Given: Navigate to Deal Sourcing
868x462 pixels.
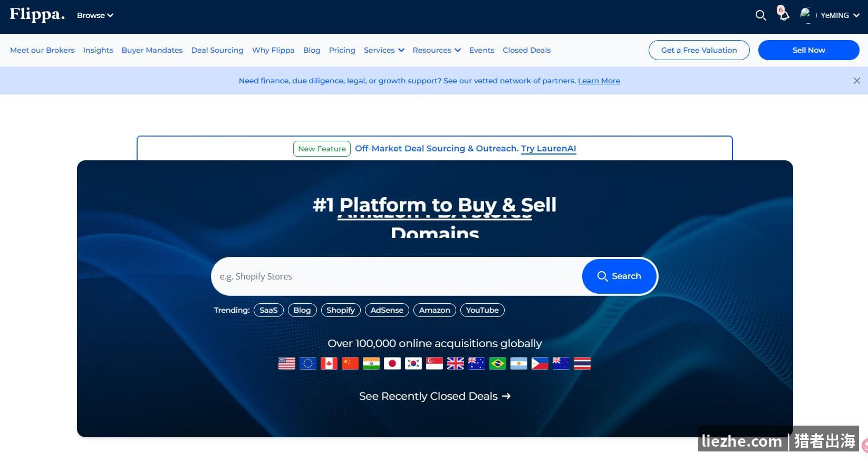Looking at the screenshot, I should click(217, 50).
